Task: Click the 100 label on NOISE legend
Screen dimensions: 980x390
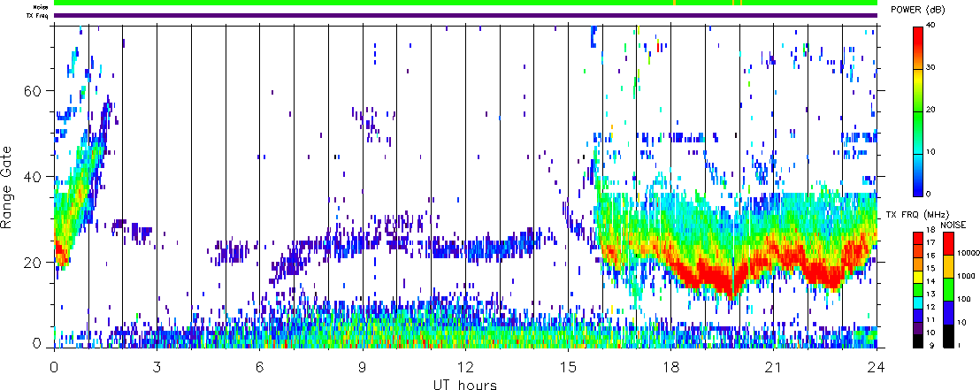Action: 963,299
